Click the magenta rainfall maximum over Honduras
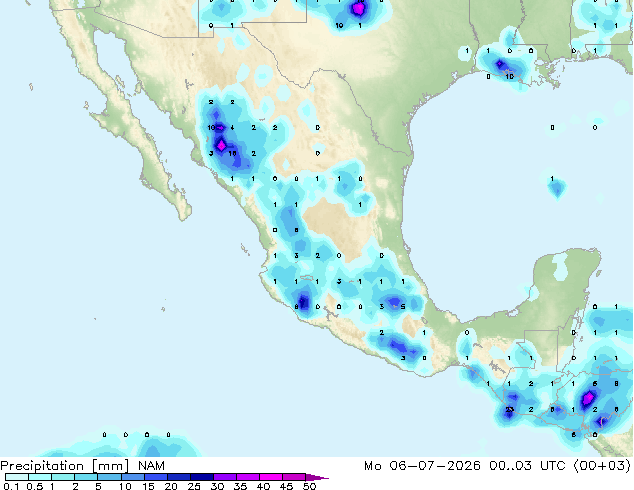 point(588,399)
